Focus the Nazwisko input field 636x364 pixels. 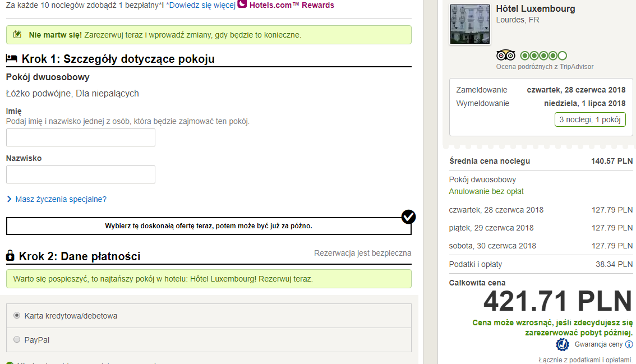tap(81, 174)
